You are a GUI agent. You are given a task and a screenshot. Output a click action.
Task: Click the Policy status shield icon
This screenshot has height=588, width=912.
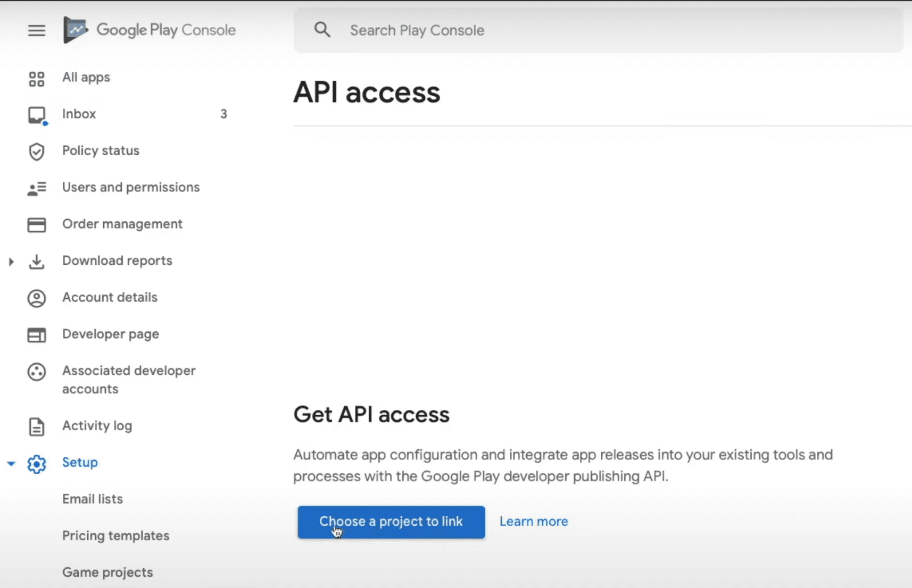click(36, 152)
